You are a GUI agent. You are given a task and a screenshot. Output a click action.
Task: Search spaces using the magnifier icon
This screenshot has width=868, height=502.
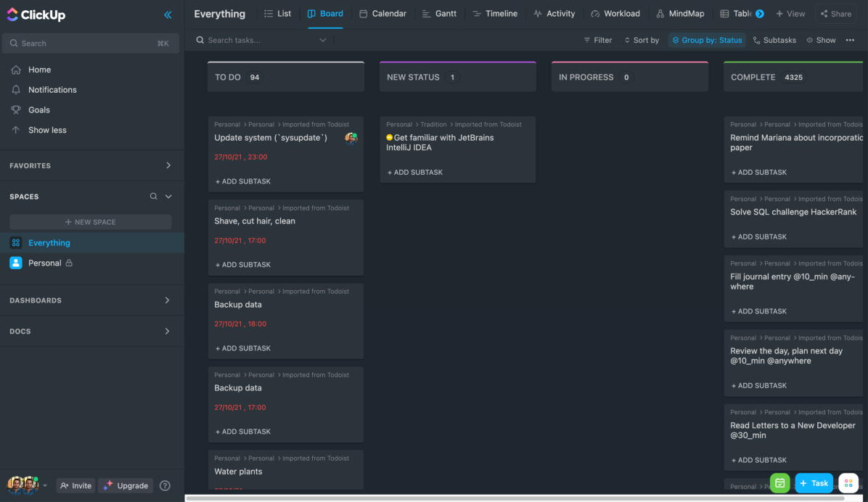(153, 197)
